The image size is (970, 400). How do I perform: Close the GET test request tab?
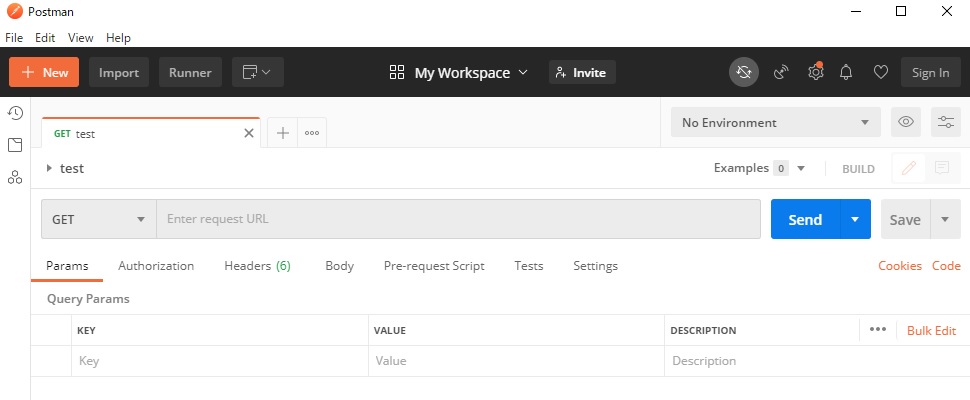coord(249,133)
